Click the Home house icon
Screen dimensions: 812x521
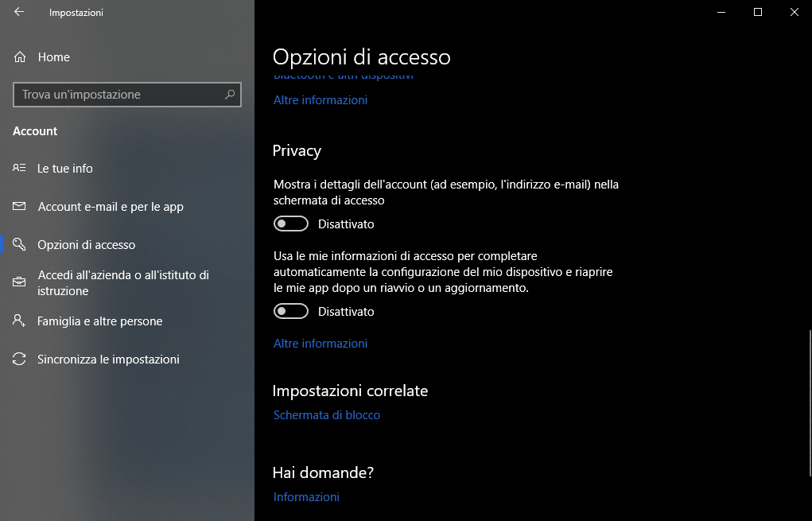[x=20, y=57]
